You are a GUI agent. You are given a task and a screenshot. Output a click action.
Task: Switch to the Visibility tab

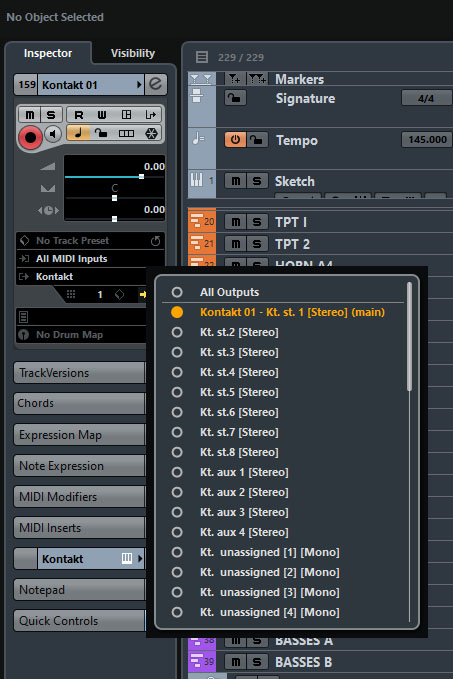pos(133,53)
